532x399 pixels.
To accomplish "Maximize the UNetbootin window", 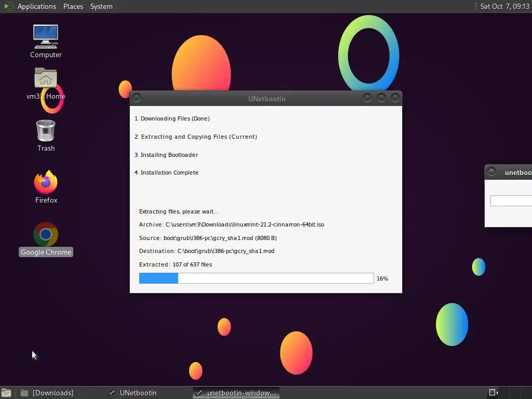I will click(381, 98).
